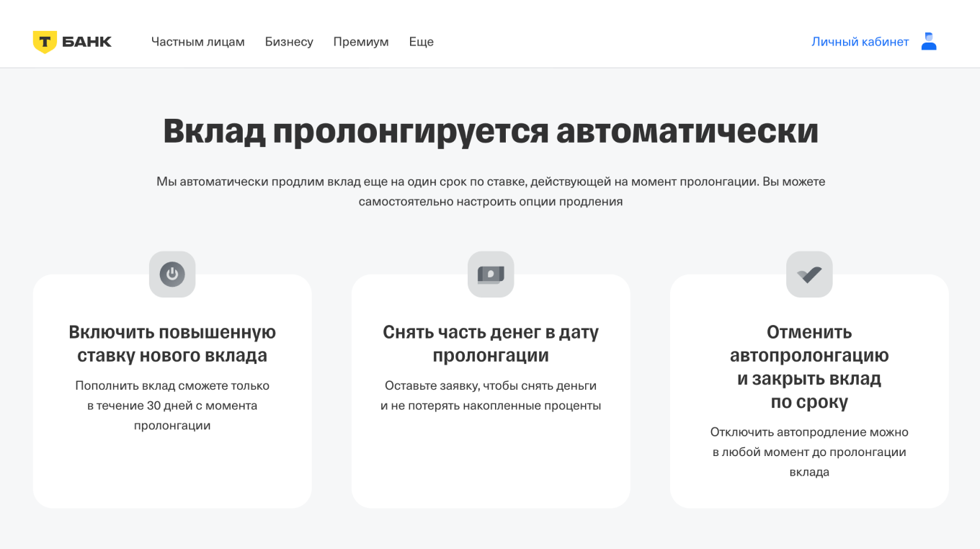Viewport: 980px width, 549px height.
Task: Select the power icon for повышенная ставка option
Action: 172,274
